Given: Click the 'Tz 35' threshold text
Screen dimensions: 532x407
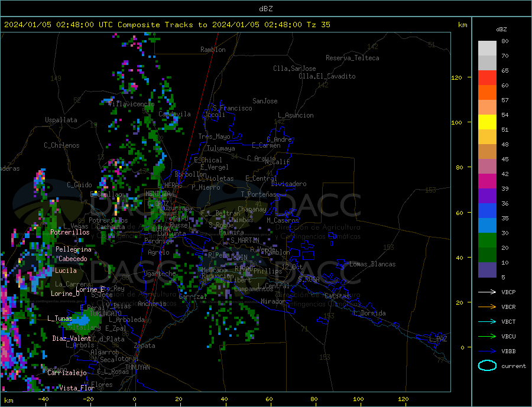Looking at the screenshot, I should coord(318,25).
